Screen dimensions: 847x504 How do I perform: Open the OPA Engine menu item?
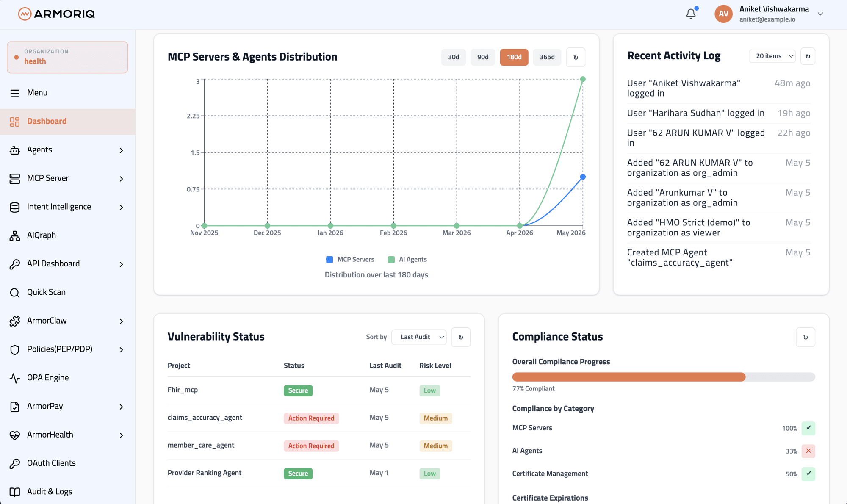pos(68,378)
